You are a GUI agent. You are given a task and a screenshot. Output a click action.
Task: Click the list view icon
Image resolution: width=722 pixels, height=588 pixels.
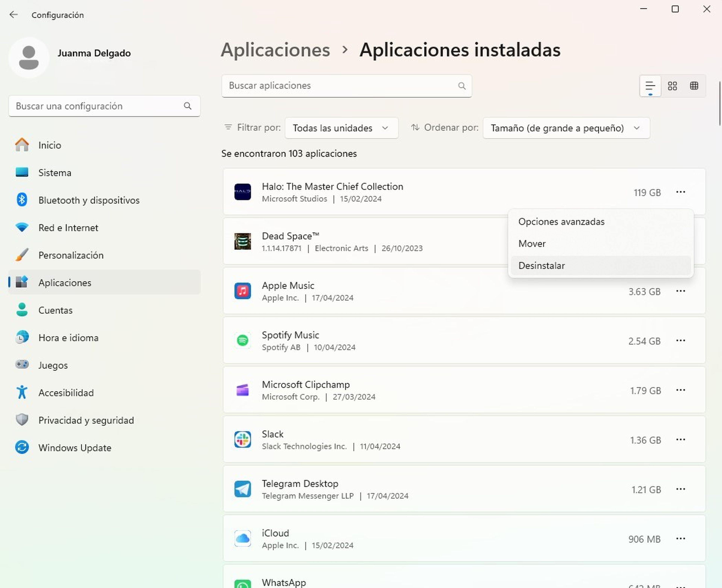650,86
